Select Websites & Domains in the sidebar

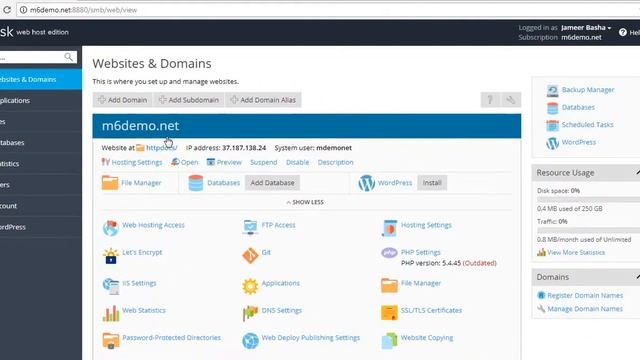41,79
